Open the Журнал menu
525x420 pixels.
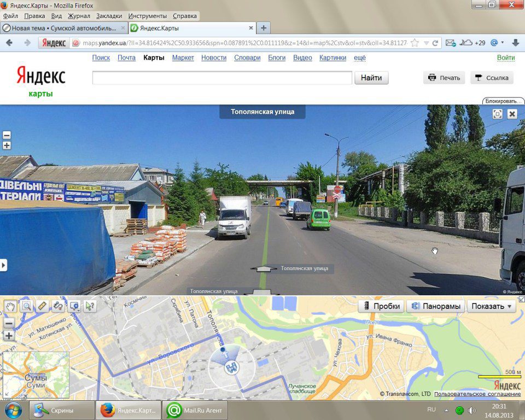(x=79, y=16)
